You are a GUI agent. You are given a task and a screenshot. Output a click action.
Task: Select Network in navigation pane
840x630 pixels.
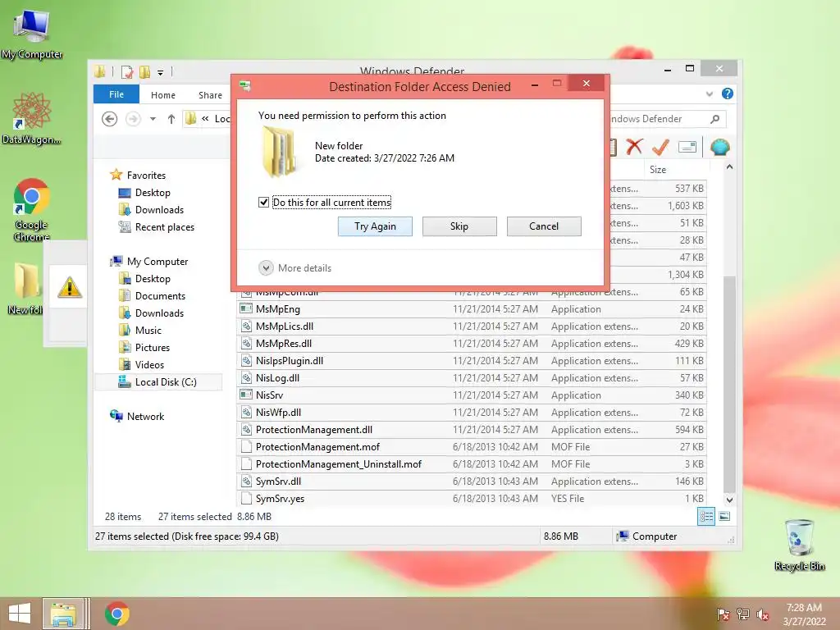pos(145,416)
